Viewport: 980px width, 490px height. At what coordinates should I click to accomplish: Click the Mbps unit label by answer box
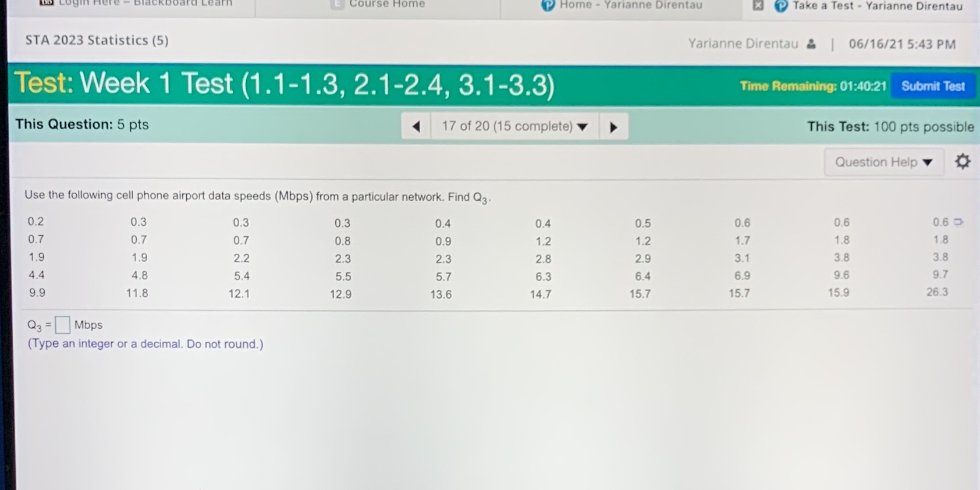(x=88, y=325)
